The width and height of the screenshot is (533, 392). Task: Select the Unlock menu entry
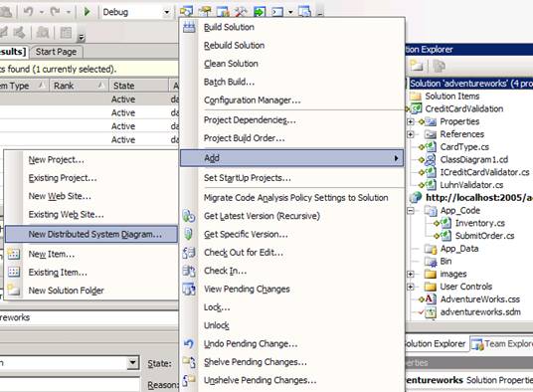click(x=216, y=325)
